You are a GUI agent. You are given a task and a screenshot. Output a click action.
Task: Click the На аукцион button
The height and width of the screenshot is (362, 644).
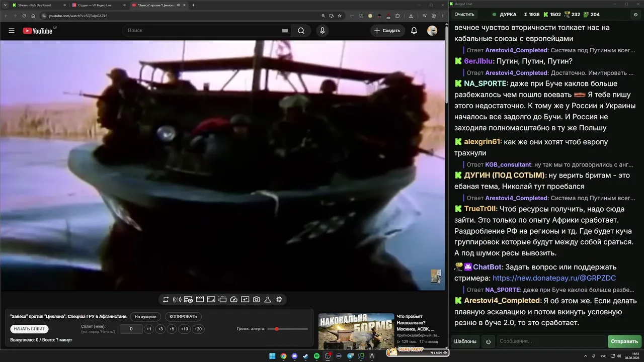click(146, 317)
